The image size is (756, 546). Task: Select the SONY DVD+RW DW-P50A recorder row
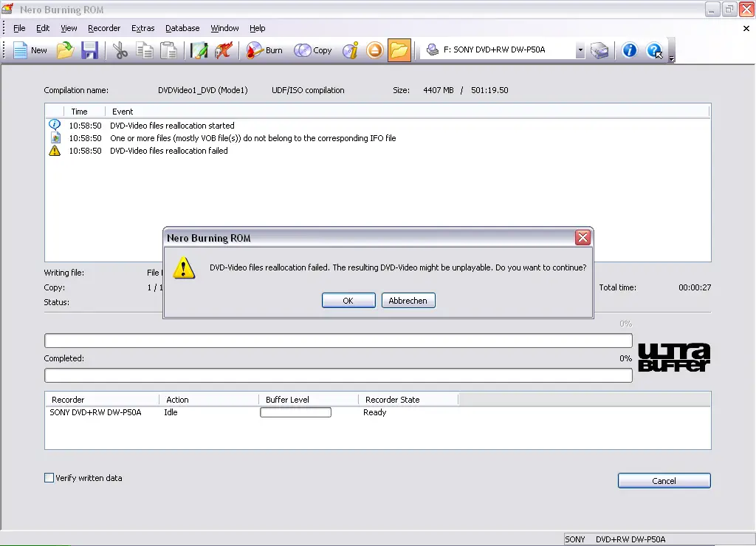coord(377,412)
